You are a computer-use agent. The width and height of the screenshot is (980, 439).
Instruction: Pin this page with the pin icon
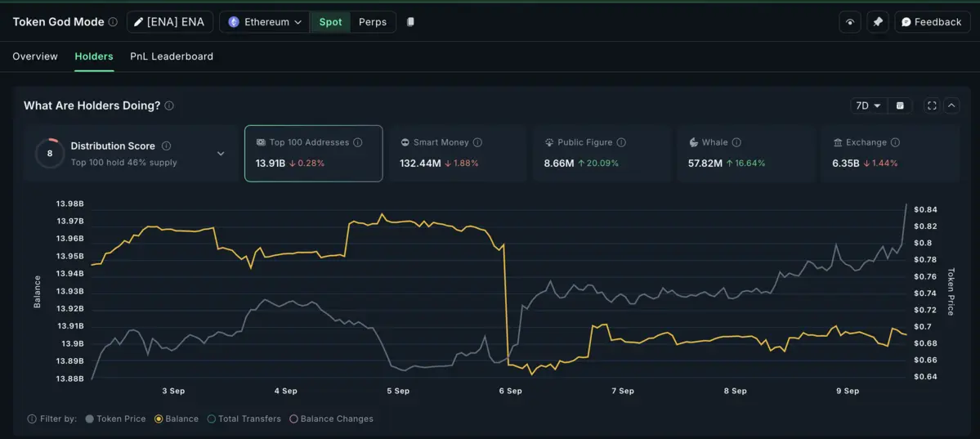(x=878, y=22)
